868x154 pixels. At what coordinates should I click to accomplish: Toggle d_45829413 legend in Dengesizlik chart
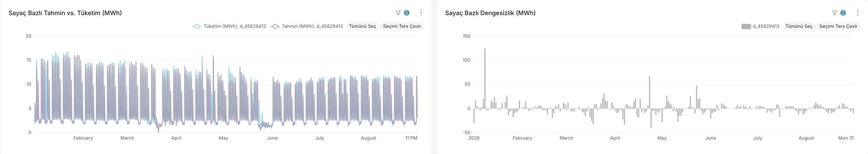coord(760,26)
